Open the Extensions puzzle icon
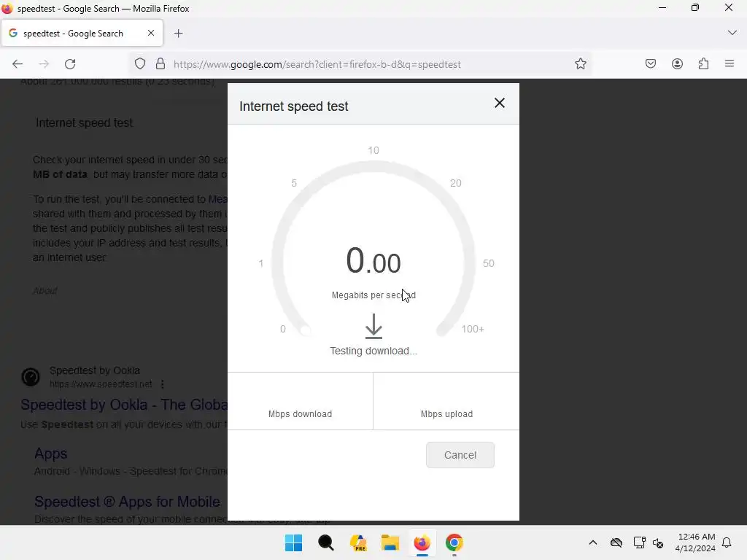Viewport: 747px width, 560px height. coord(704,64)
